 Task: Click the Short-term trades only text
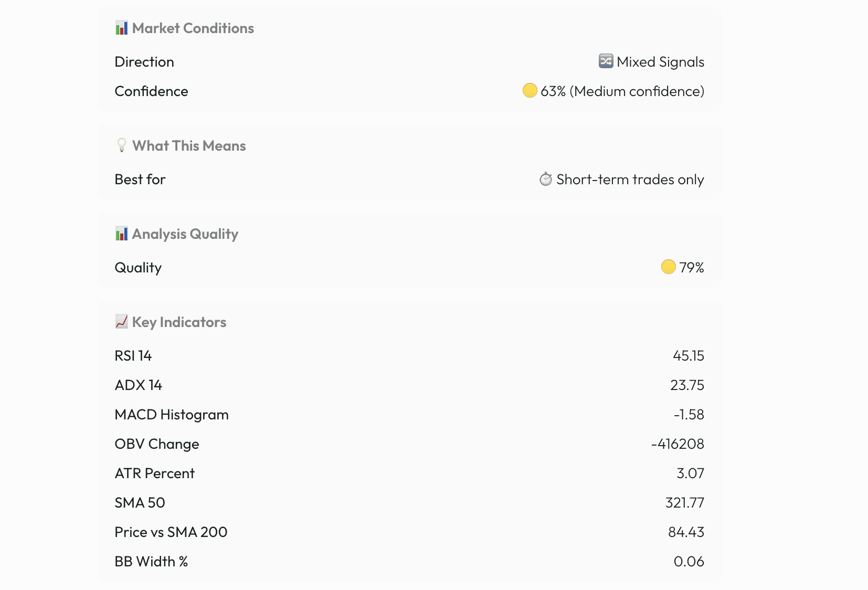tap(630, 180)
